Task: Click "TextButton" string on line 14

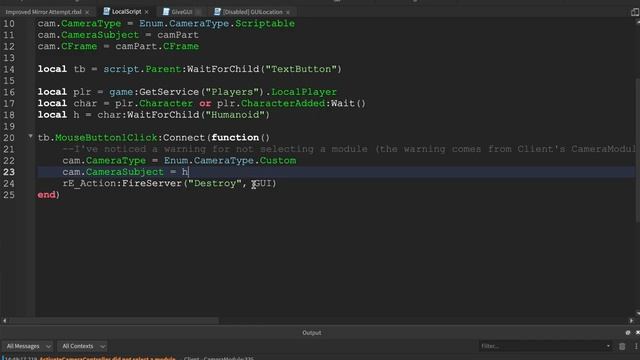Action: pyautogui.click(x=301, y=69)
